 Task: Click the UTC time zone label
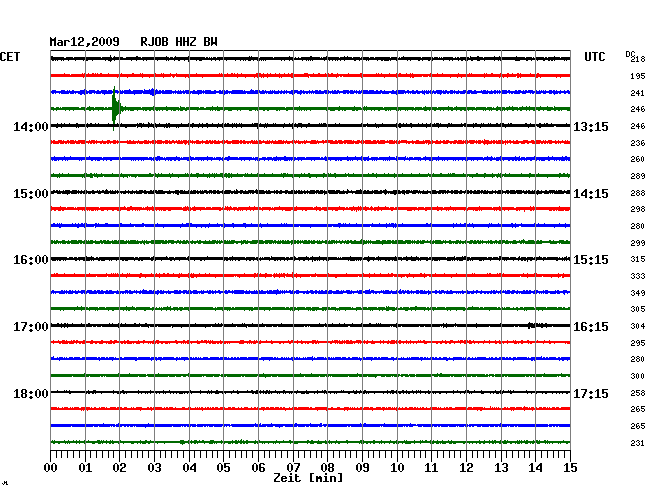tap(594, 57)
